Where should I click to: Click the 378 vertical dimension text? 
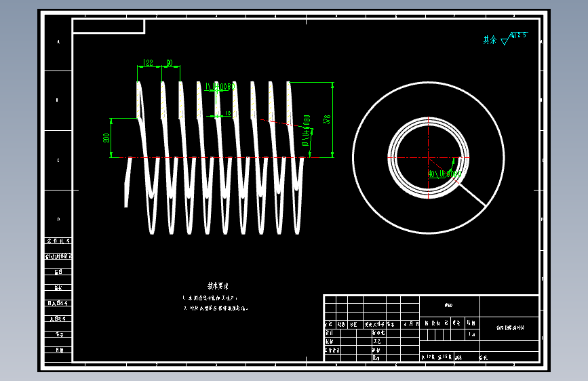pos(327,119)
